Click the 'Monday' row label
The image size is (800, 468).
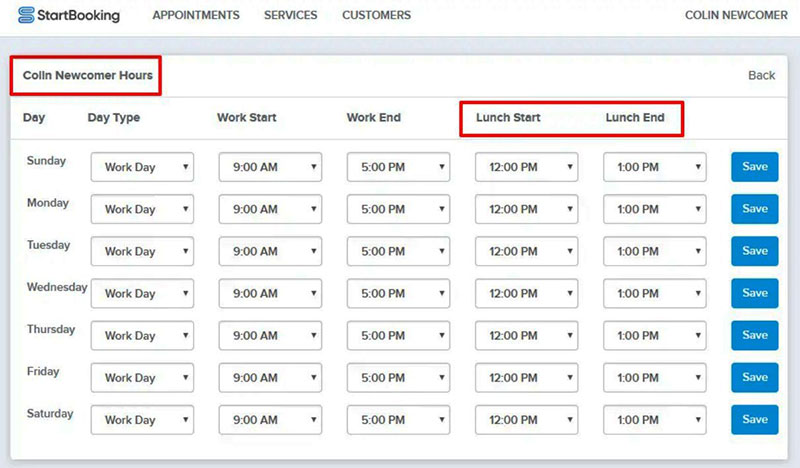click(x=47, y=203)
